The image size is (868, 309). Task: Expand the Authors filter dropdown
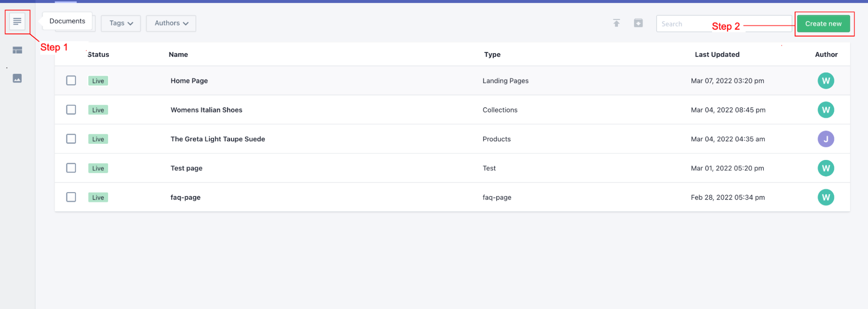coord(171,23)
